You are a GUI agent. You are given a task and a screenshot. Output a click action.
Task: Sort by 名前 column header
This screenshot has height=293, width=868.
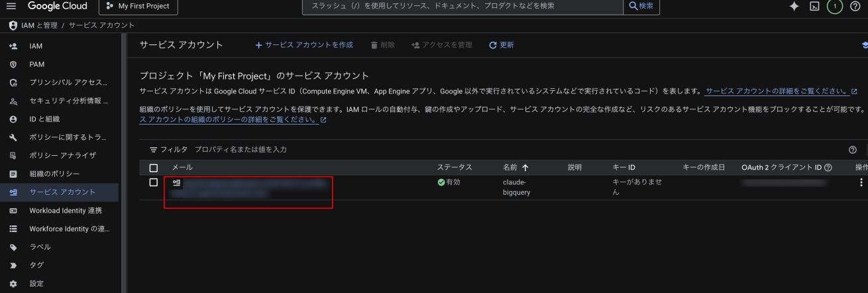[515, 168]
